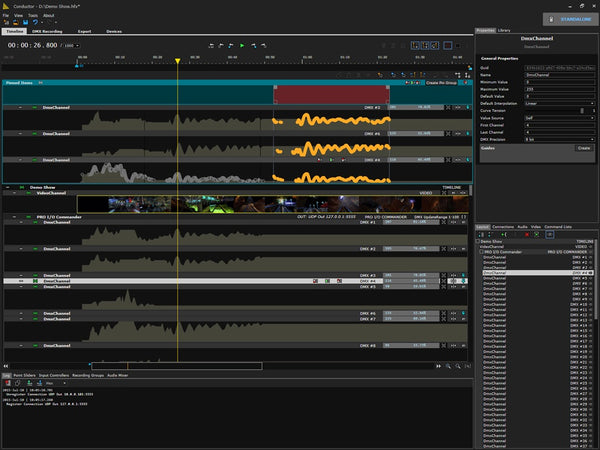Open the Export tab
The height and width of the screenshot is (450, 600).
(x=84, y=31)
